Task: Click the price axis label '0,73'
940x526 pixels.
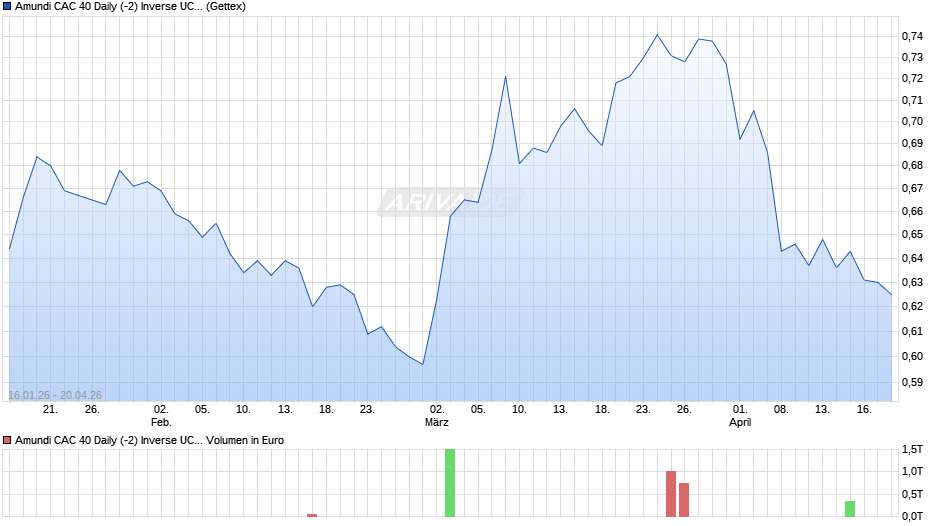Action: pos(912,58)
